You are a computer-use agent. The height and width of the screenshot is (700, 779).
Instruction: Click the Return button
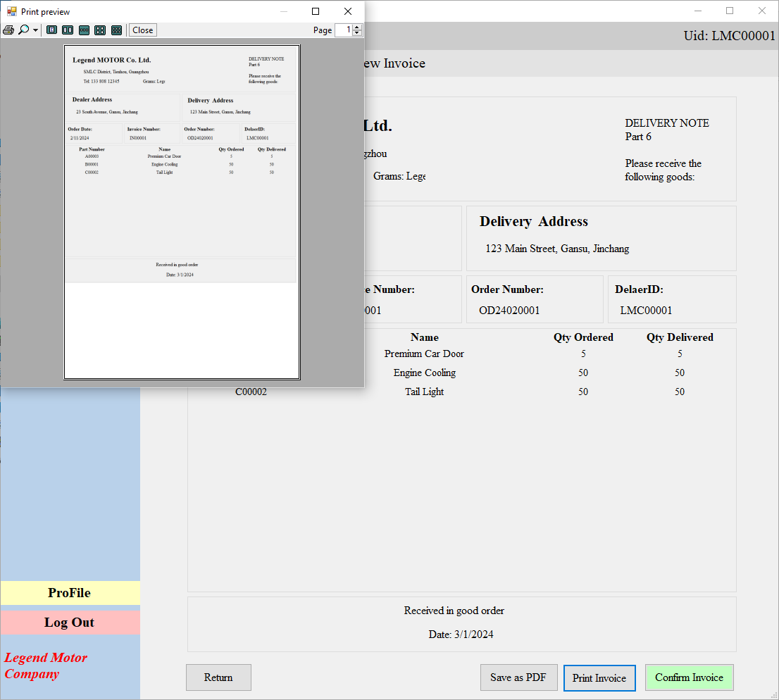click(218, 677)
